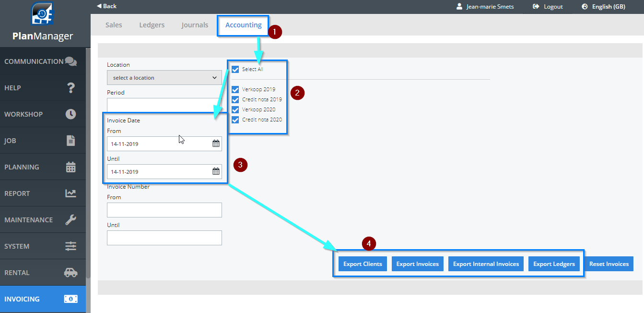
Task: Click the 'Verkoop 2019' journal label
Action: click(x=258, y=89)
